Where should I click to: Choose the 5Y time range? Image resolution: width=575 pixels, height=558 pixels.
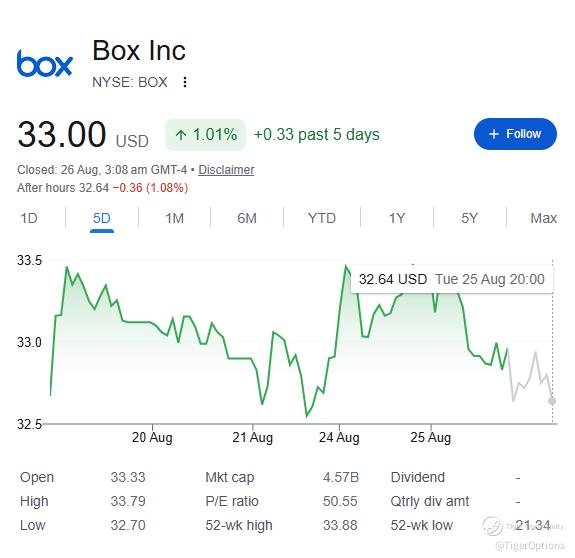coord(469,219)
